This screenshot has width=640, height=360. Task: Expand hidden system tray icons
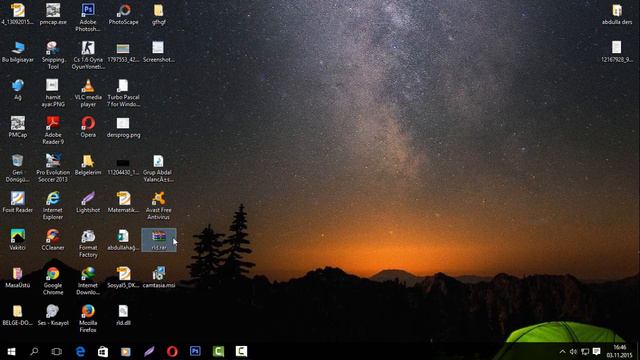(562, 351)
